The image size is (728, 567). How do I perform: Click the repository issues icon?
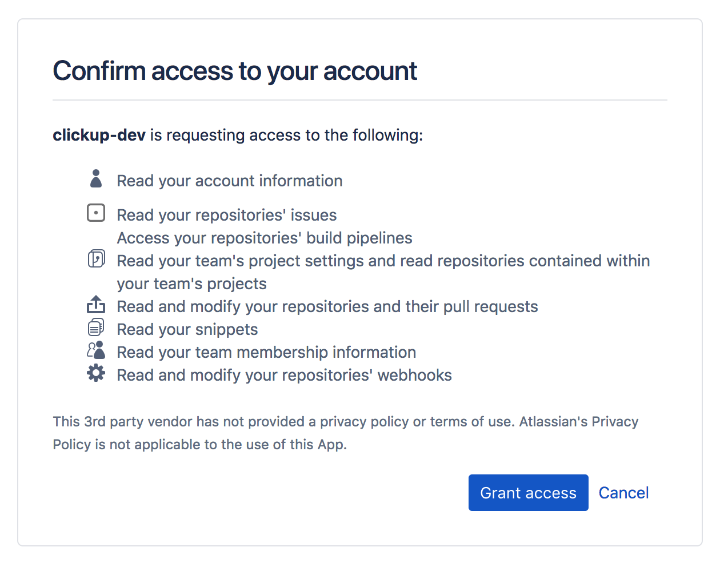click(96, 213)
